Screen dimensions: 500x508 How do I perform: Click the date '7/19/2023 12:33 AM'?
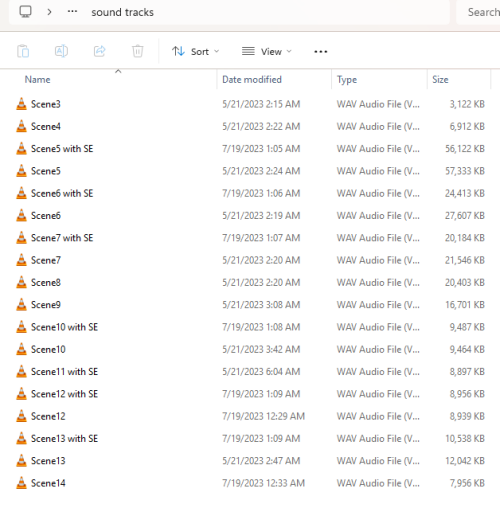point(264,483)
